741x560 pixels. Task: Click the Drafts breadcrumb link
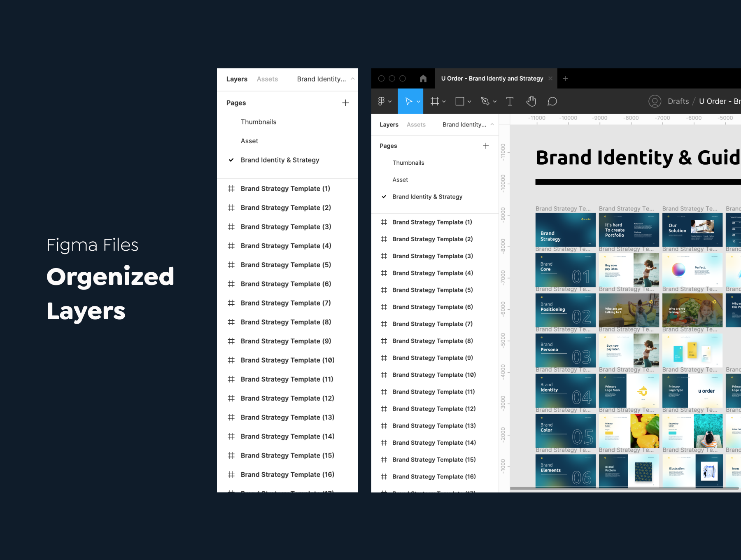click(678, 101)
